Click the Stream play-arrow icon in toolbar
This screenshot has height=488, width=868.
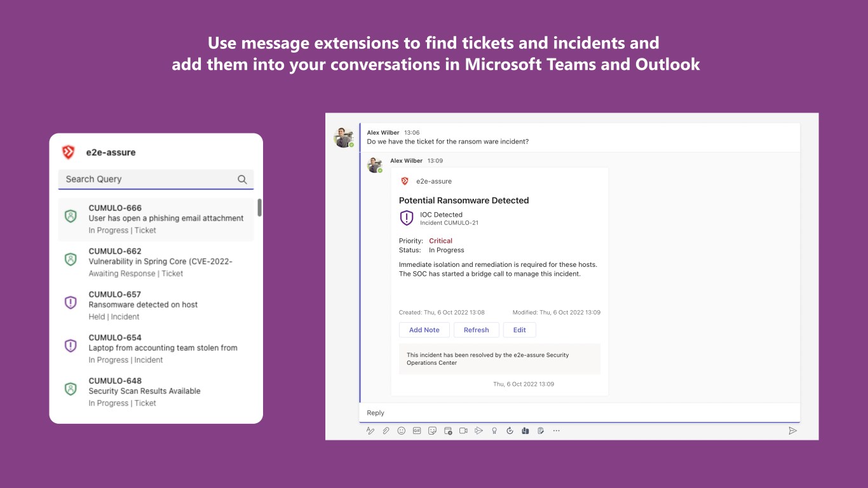click(479, 431)
